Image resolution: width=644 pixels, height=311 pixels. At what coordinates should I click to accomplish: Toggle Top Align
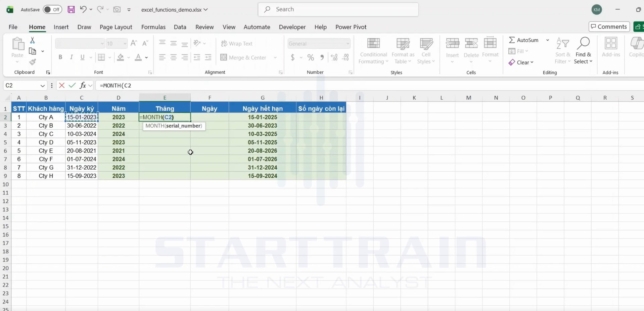(x=162, y=43)
